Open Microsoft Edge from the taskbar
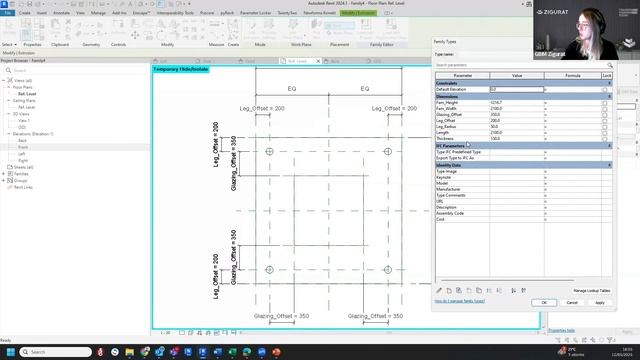This screenshot has width=640, height=360. click(x=247, y=352)
